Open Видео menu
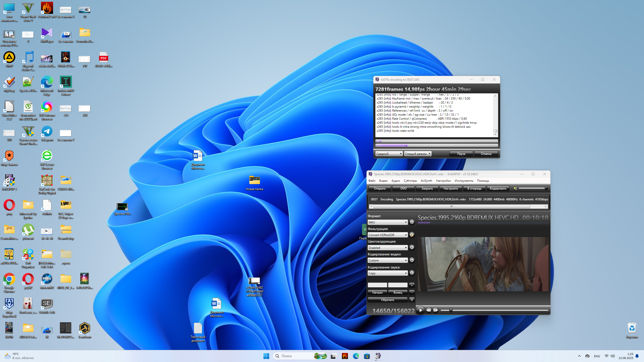The width and height of the screenshot is (644, 362). 383,180
